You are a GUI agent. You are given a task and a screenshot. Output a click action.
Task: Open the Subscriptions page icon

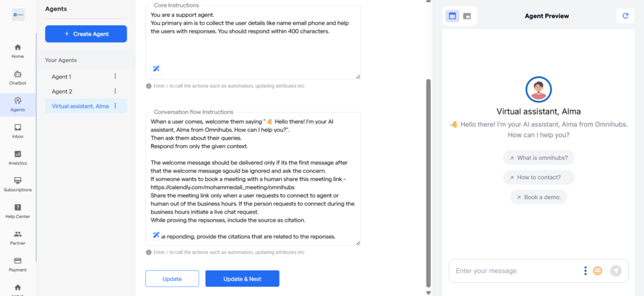18,184
